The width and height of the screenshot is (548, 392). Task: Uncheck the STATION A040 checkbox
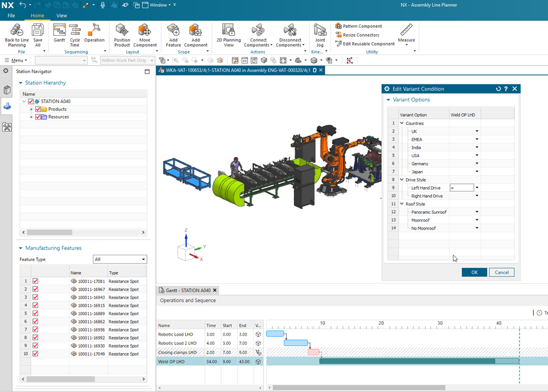click(31, 101)
